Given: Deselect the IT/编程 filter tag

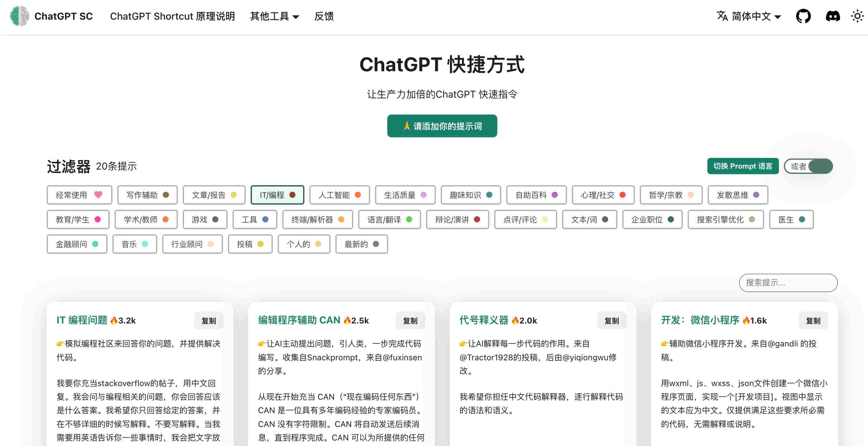Looking at the screenshot, I should coord(277,195).
